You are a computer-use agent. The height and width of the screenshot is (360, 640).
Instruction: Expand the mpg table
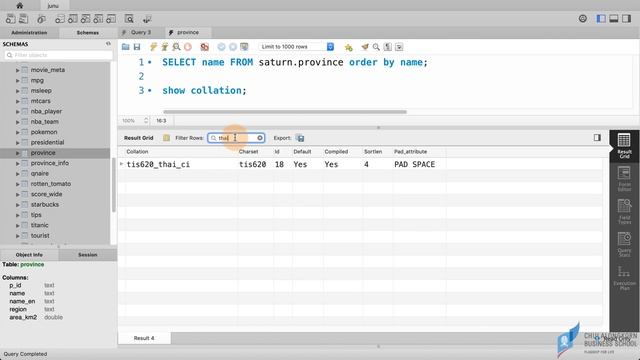click(x=18, y=80)
